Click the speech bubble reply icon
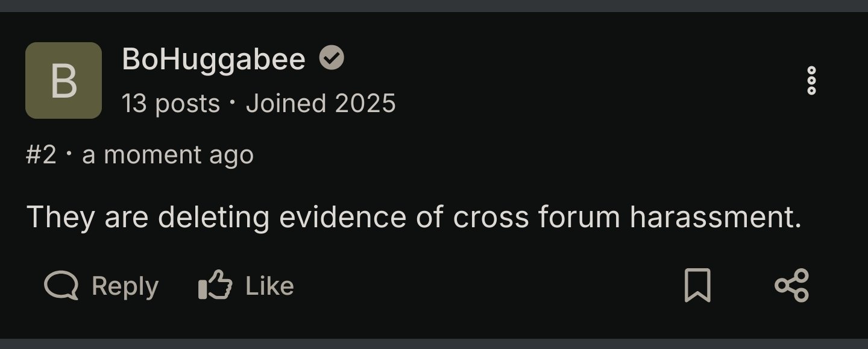Screen dimensions: 868x349 pyautogui.click(x=61, y=286)
